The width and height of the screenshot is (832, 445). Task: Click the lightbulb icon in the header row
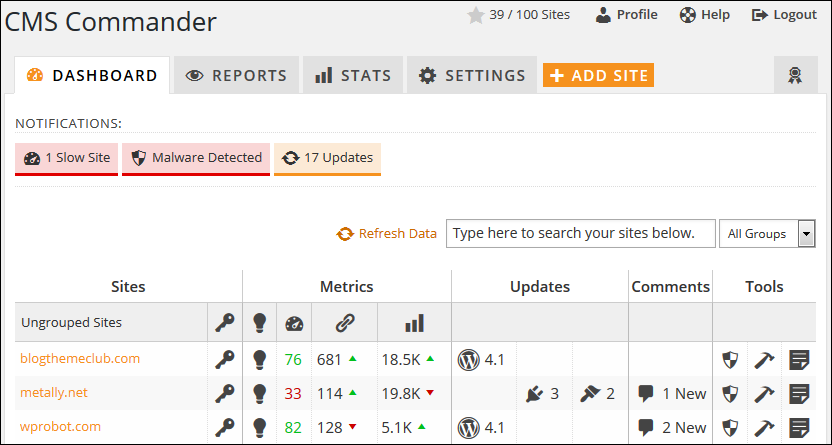click(x=259, y=322)
